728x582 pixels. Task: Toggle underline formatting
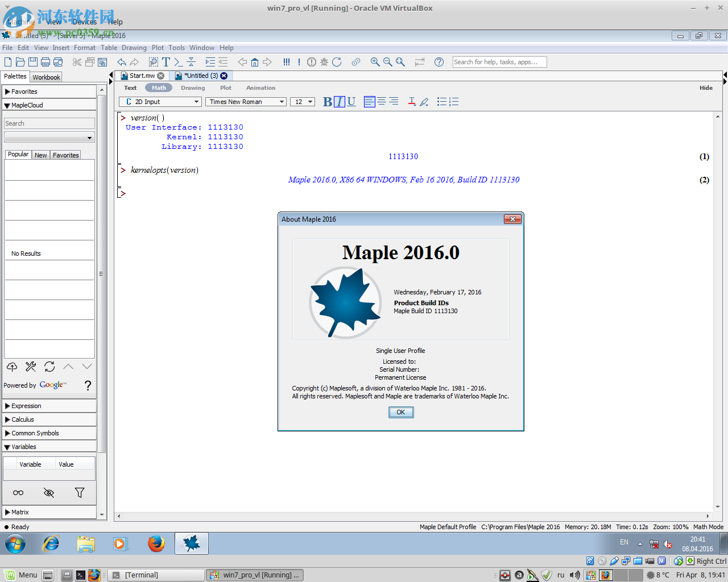pyautogui.click(x=351, y=102)
